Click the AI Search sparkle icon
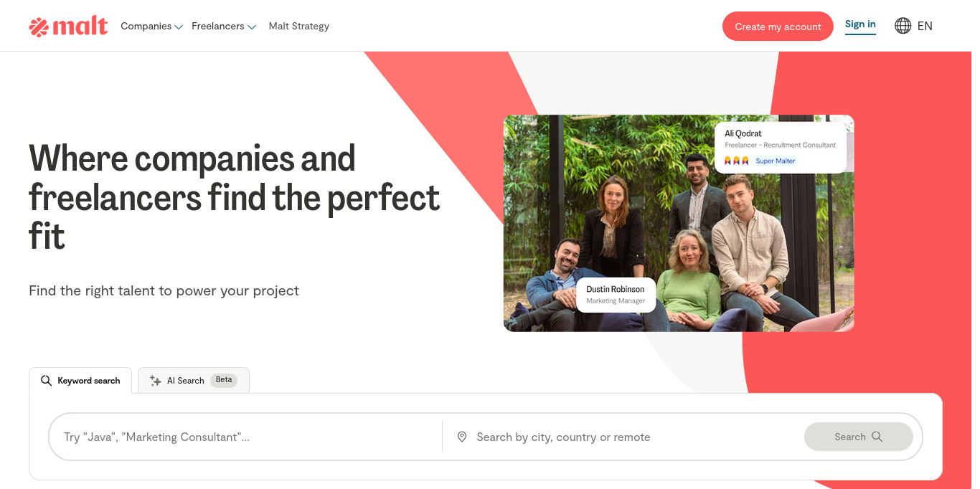The width and height of the screenshot is (980, 489). [155, 381]
